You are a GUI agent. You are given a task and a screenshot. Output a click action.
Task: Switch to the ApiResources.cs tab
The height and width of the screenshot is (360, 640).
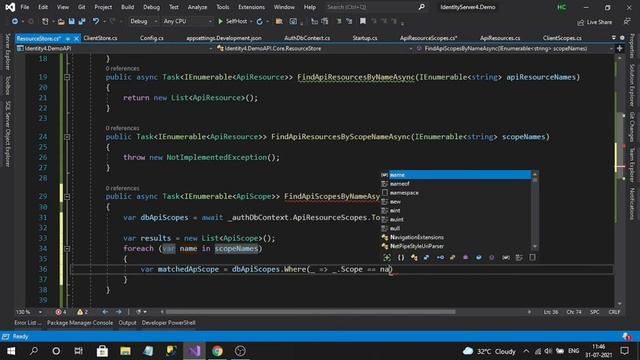[x=500, y=38]
